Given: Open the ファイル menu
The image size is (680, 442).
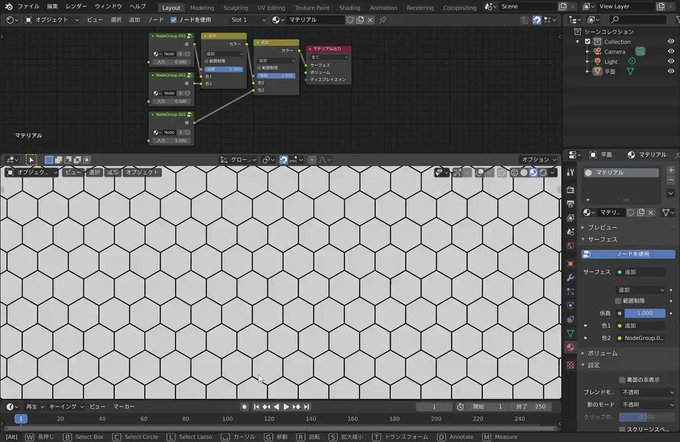Looking at the screenshot, I should click(x=29, y=7).
